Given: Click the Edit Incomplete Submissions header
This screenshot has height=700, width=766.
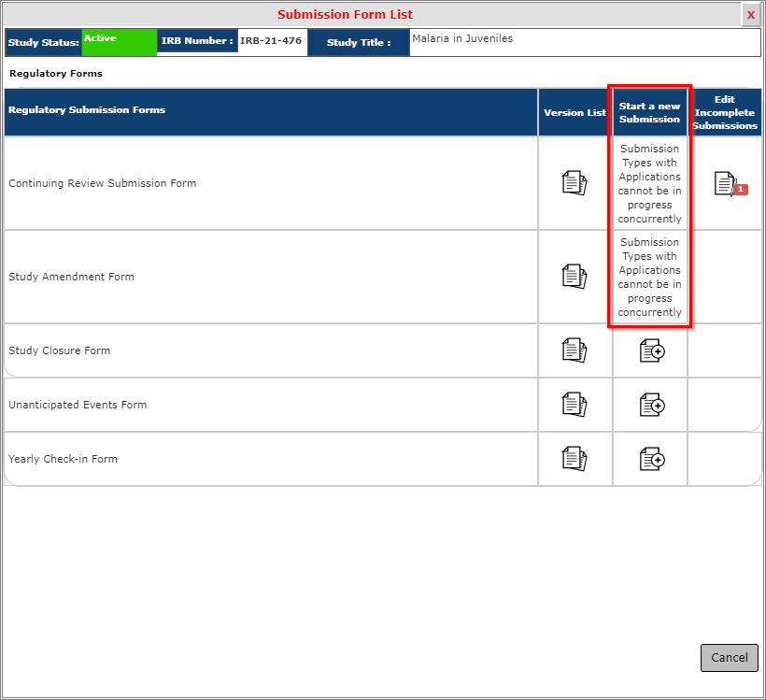Looking at the screenshot, I should tap(725, 112).
